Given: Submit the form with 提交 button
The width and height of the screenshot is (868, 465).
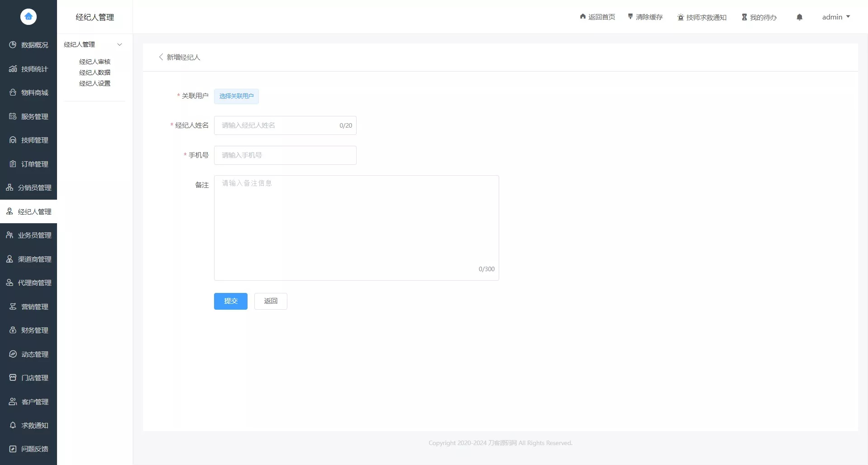Looking at the screenshot, I should [230, 301].
